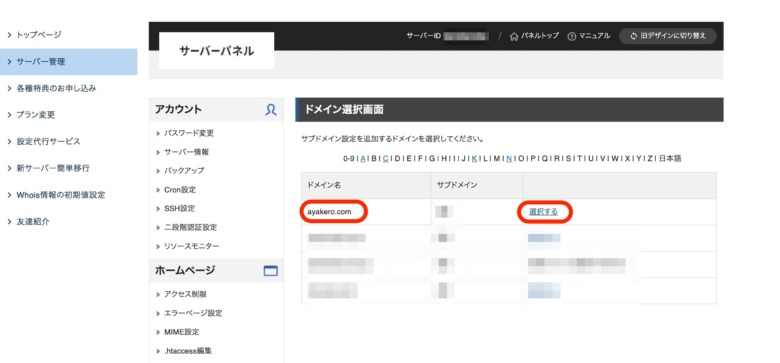Screen dimensions: 780x363
Task: Open 各種特典のお申し込み menu item
Action: (x=56, y=89)
